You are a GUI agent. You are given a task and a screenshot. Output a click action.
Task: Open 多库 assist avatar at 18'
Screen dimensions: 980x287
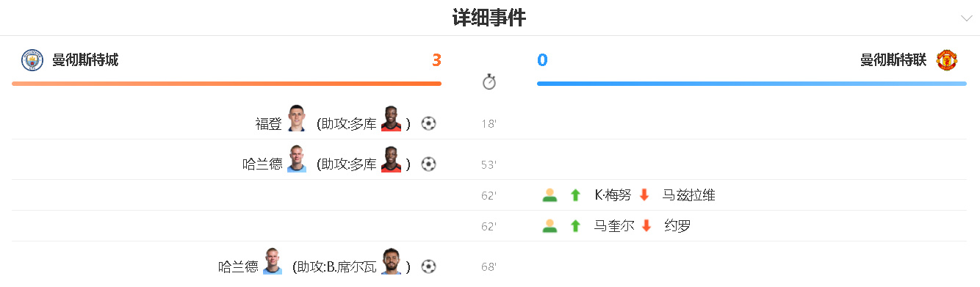[391, 118]
